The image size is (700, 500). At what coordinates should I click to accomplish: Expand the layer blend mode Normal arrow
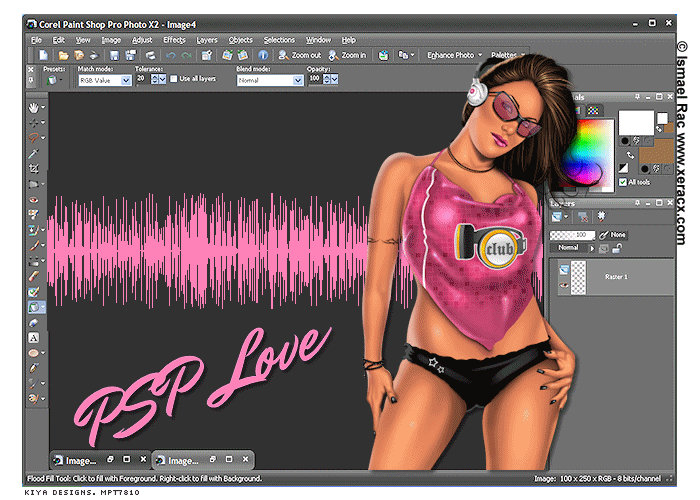[592, 248]
